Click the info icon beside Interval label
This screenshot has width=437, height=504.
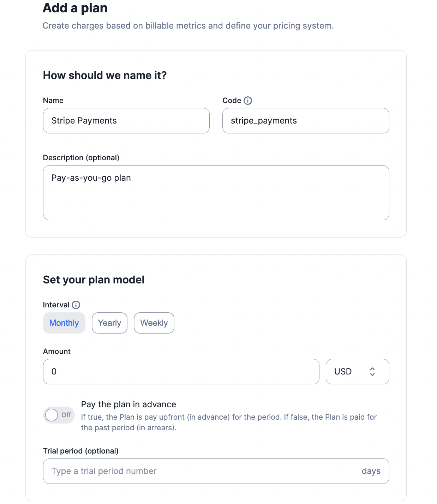[76, 305]
